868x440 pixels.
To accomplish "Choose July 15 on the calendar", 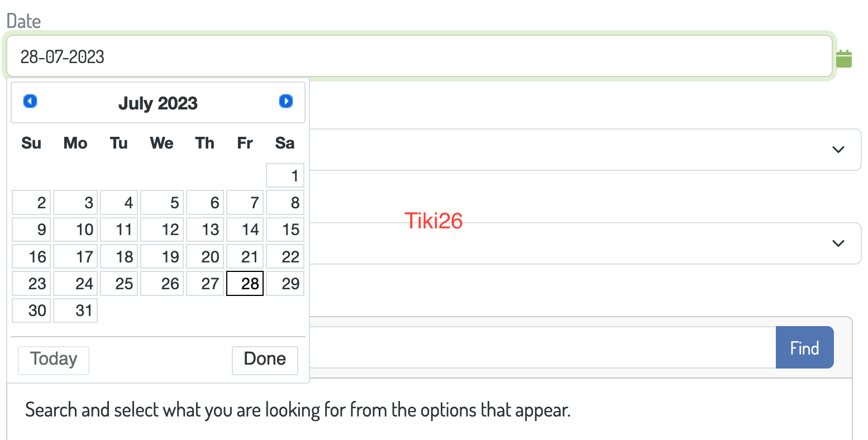I will [x=285, y=229].
